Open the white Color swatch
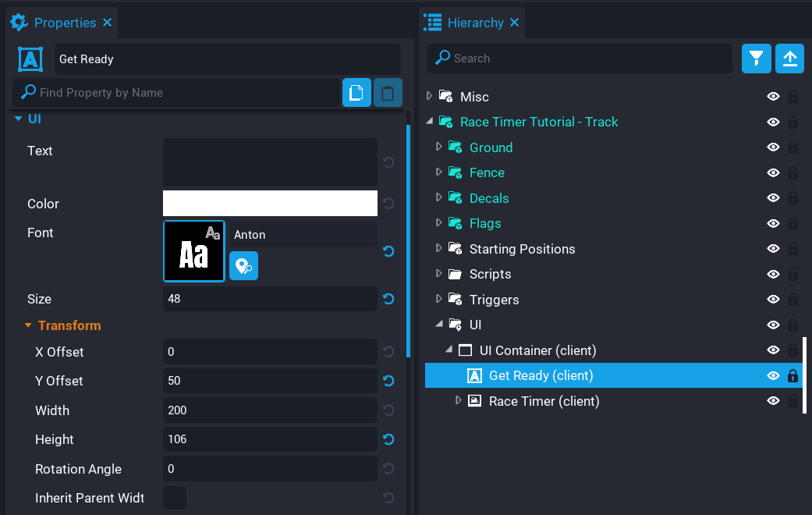Image resolution: width=812 pixels, height=515 pixels. (270, 203)
